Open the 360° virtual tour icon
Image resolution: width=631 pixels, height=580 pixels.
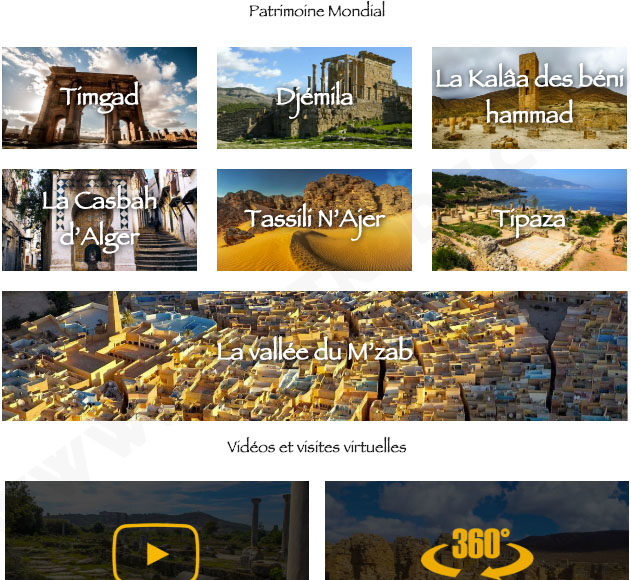click(x=478, y=553)
